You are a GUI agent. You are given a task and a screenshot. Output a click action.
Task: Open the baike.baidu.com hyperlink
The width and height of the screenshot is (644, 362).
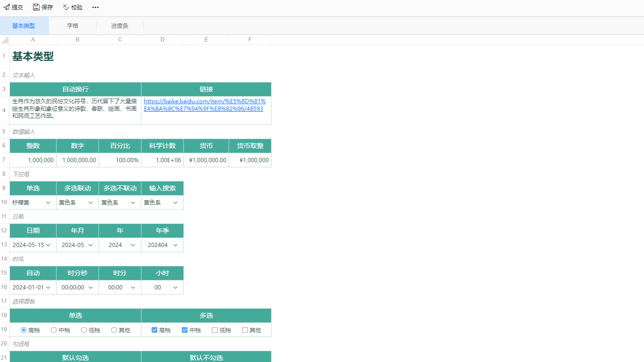tap(204, 105)
